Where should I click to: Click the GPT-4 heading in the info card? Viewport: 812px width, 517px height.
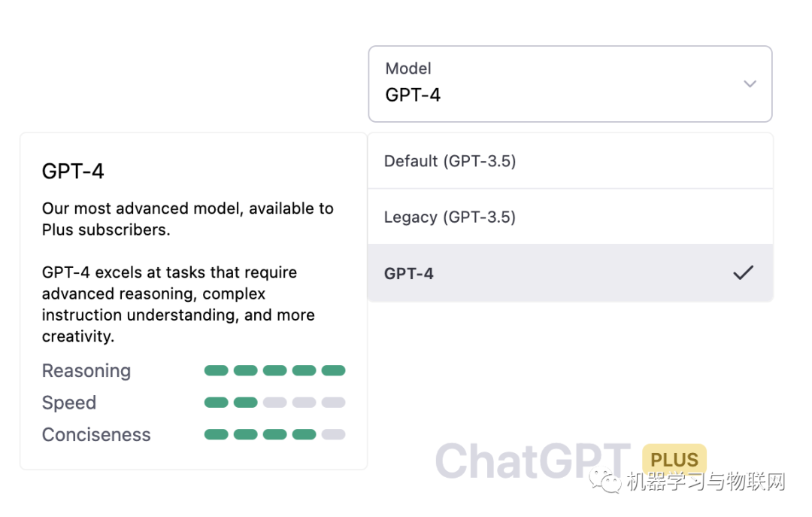click(73, 172)
